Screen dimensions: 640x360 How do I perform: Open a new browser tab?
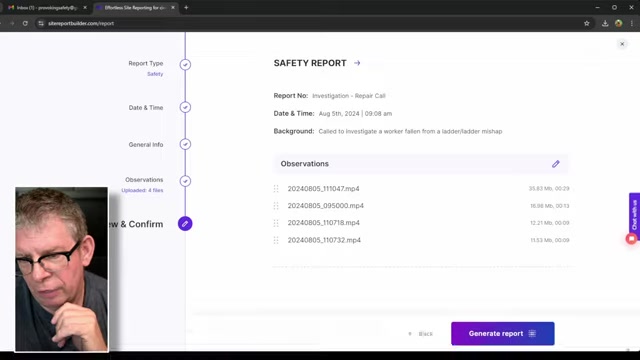click(186, 7)
